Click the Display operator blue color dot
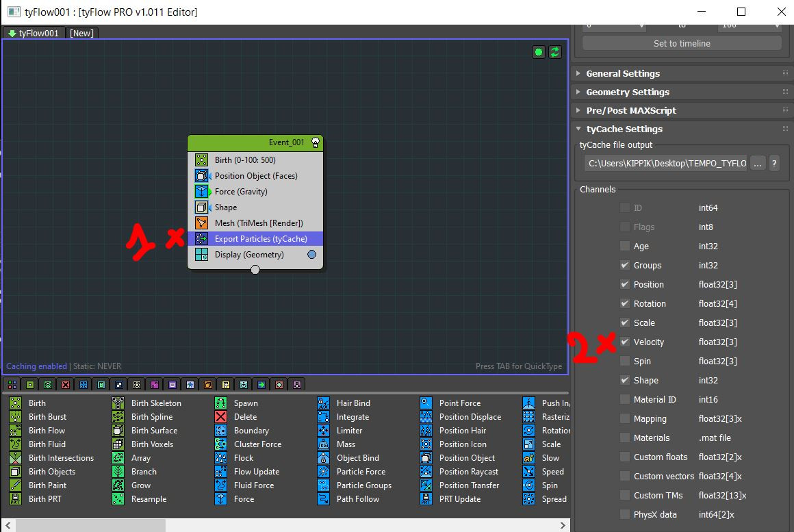Viewport: 794px width, 532px height. [x=312, y=254]
